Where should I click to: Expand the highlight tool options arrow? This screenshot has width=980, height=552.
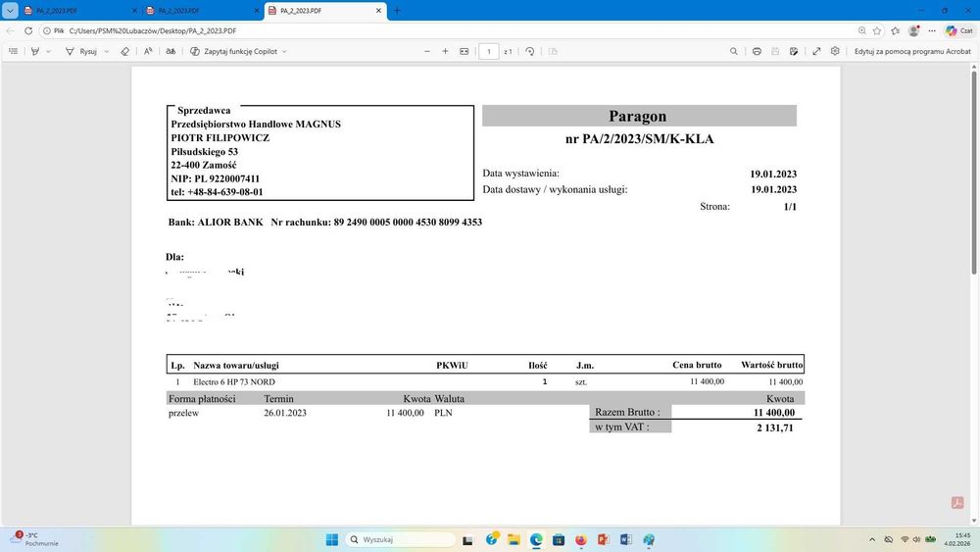coord(48,51)
